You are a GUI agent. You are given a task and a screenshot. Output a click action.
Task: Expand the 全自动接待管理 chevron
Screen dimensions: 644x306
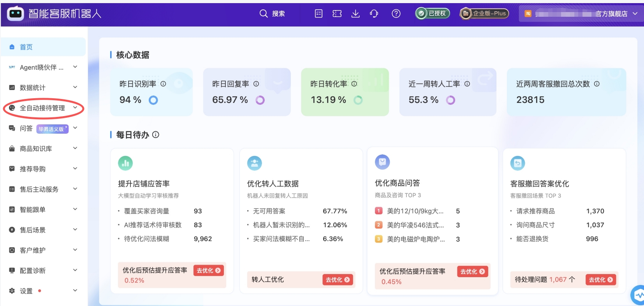click(75, 108)
